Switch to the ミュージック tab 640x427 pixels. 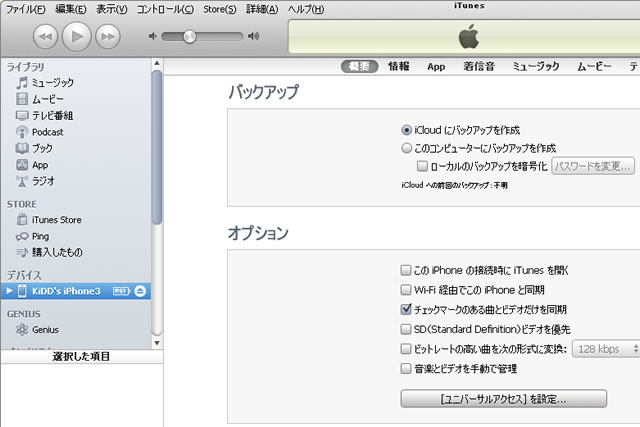pyautogui.click(x=536, y=67)
